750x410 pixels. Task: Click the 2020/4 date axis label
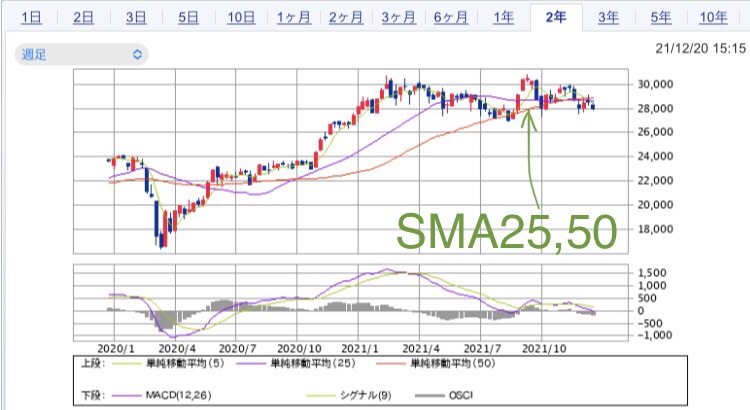coord(177,349)
